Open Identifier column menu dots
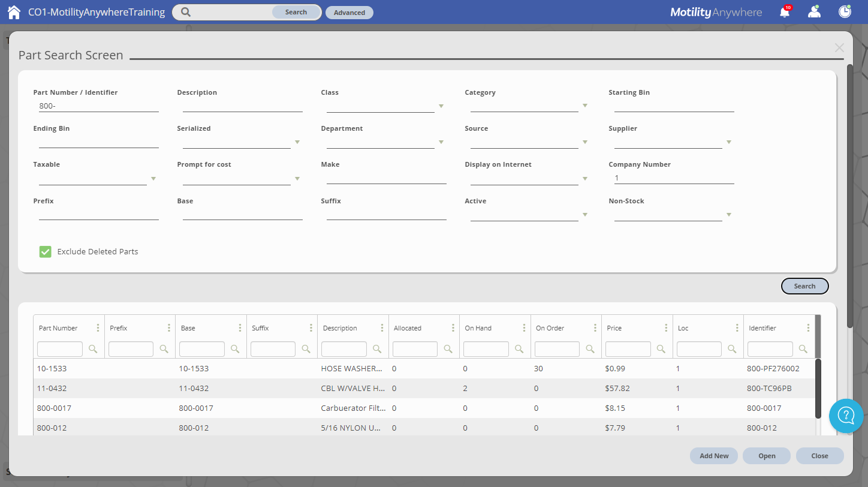The height and width of the screenshot is (487, 868). (808, 328)
